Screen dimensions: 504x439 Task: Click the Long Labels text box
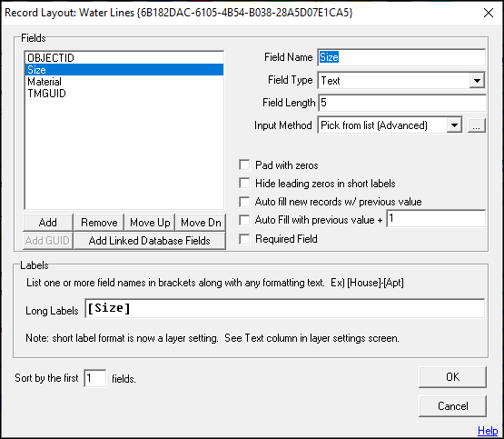285,308
